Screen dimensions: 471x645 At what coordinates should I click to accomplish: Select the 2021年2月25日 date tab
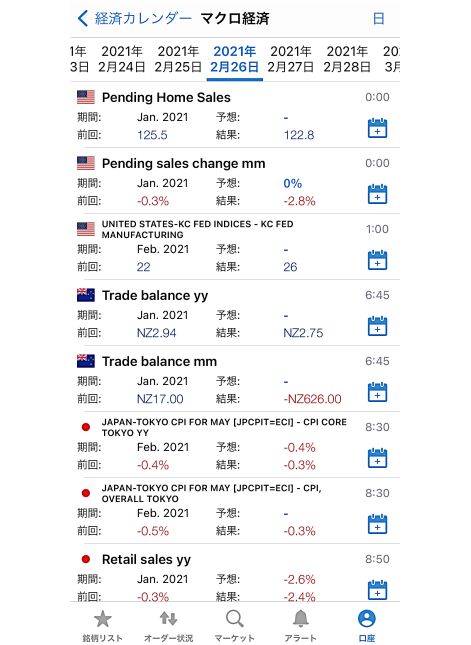pyautogui.click(x=178, y=59)
